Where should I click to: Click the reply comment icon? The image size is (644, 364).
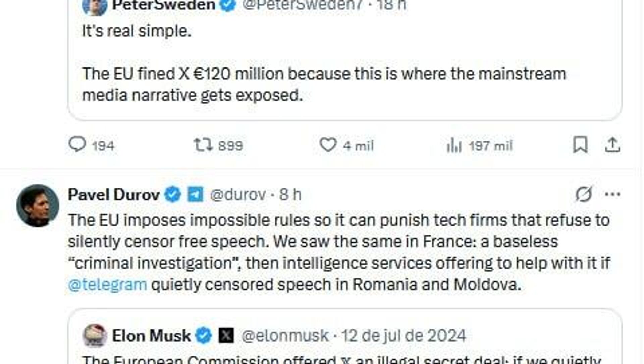(77, 145)
